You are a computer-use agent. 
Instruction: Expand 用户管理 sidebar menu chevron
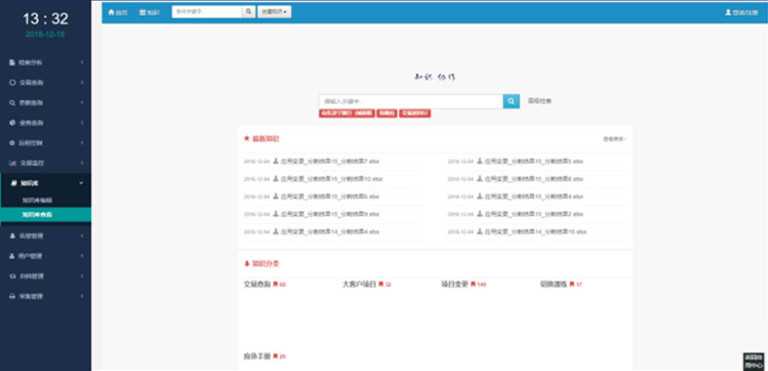click(82, 256)
